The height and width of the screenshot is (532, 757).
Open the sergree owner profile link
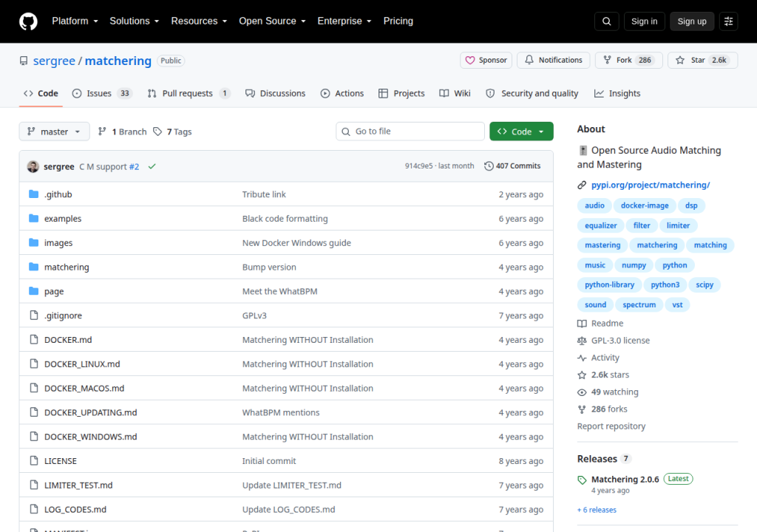pyautogui.click(x=54, y=61)
